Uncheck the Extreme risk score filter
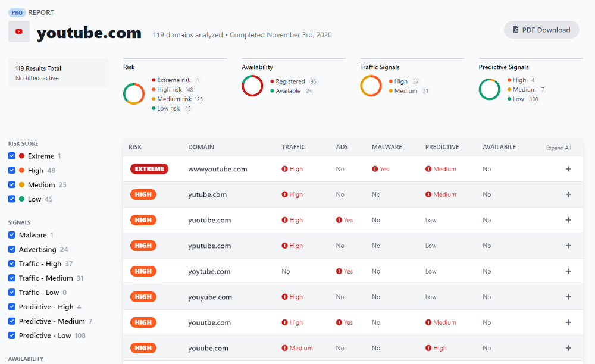The image size is (595, 364). pos(13,156)
